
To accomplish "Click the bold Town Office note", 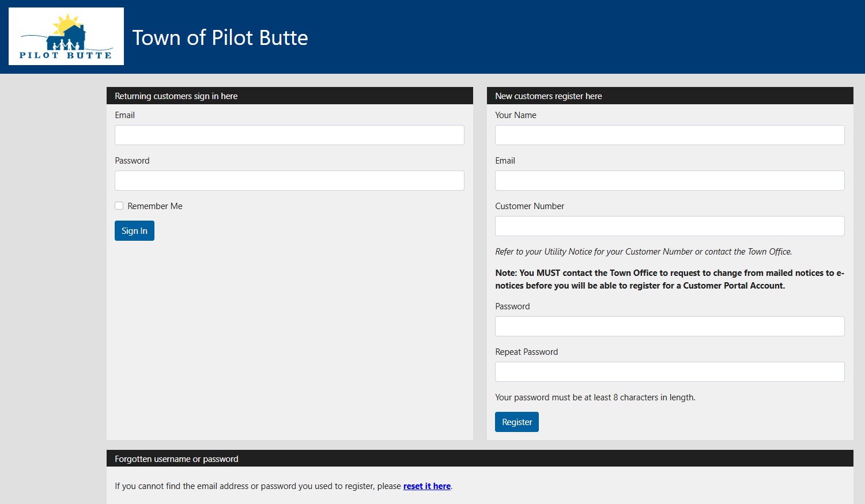I will [670, 279].
